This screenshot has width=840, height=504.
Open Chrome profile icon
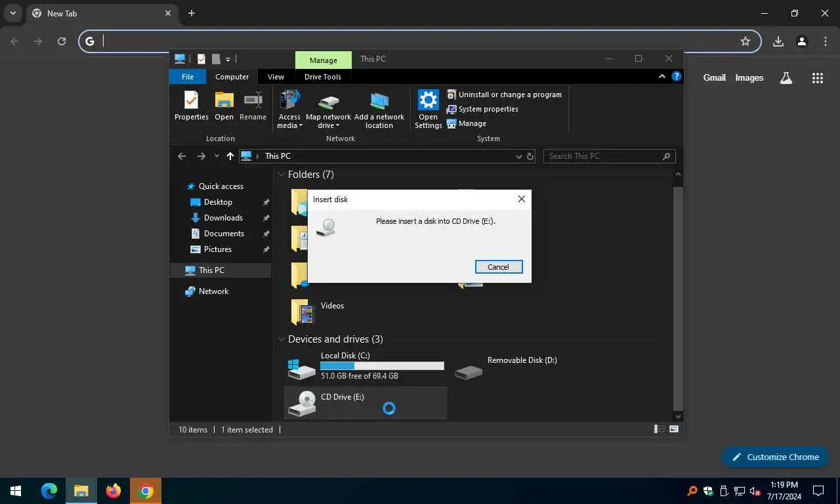[802, 41]
